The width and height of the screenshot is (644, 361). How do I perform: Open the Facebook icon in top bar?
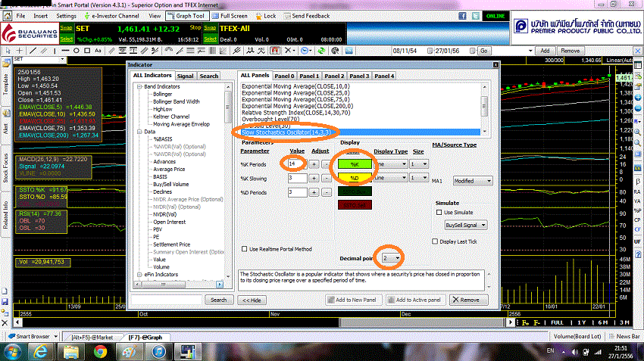tap(462, 16)
